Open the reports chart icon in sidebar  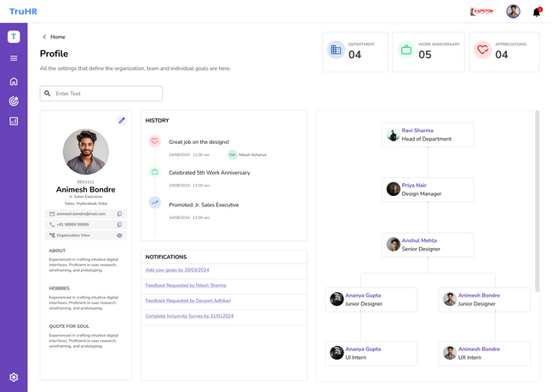point(14,121)
